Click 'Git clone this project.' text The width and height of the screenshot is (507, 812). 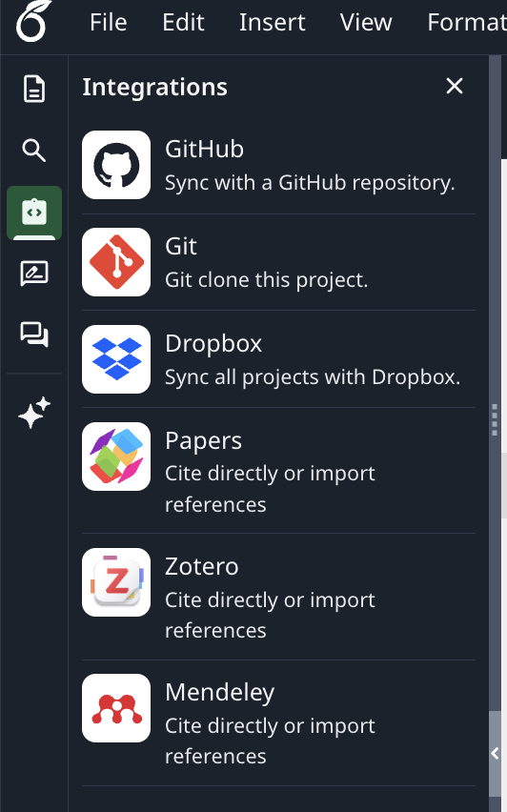coord(266,280)
